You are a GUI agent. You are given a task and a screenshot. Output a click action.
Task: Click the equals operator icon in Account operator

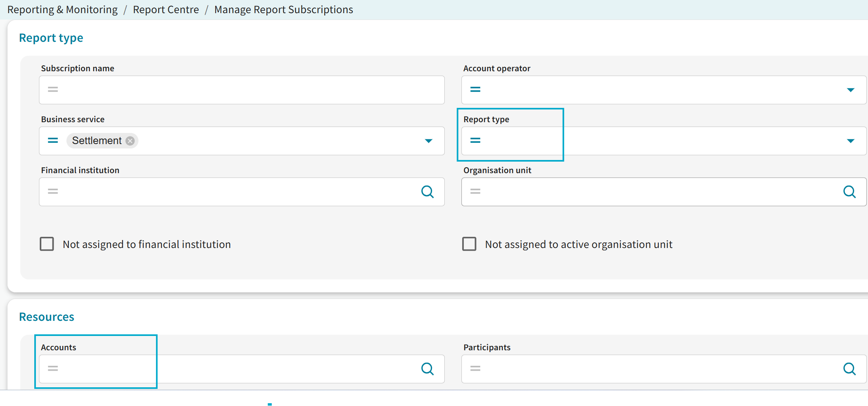pos(475,90)
